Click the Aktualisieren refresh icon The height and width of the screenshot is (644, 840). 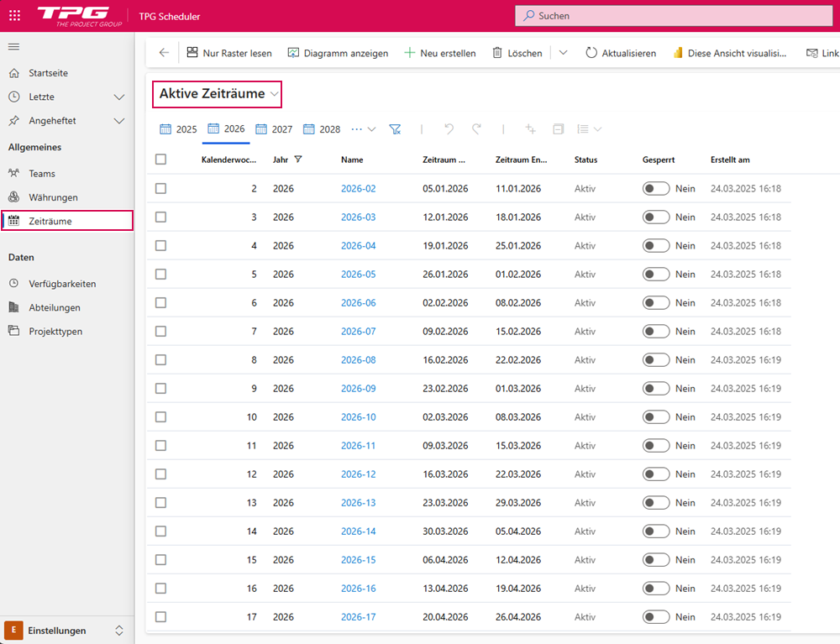pos(591,53)
